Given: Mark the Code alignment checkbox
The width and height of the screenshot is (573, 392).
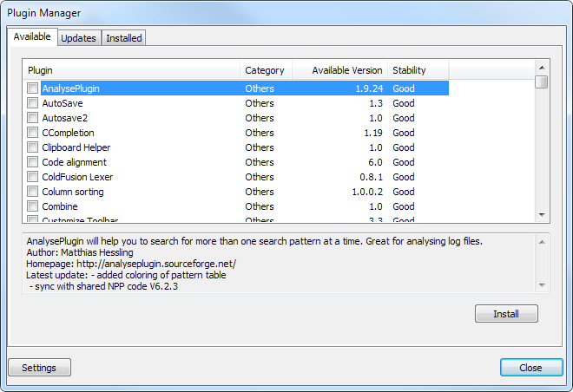Looking at the screenshot, I should [x=32, y=162].
